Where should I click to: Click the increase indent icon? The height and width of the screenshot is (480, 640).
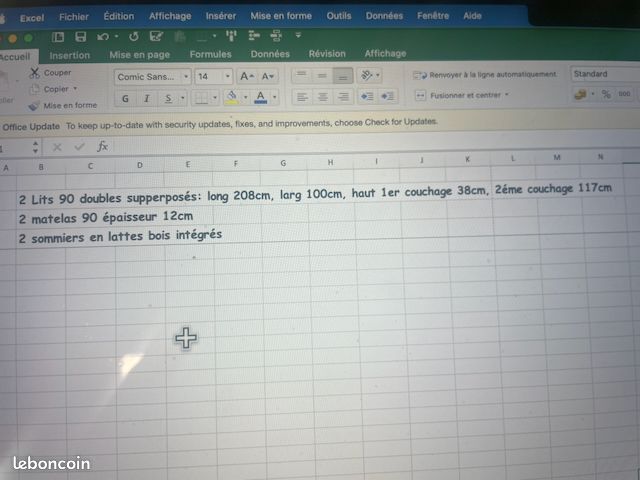point(387,96)
